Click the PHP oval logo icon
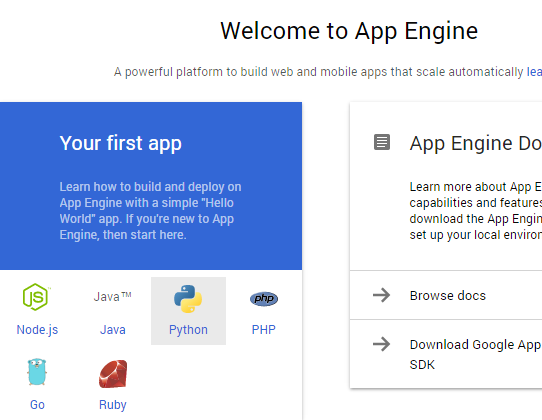The image size is (542, 420). (x=264, y=299)
